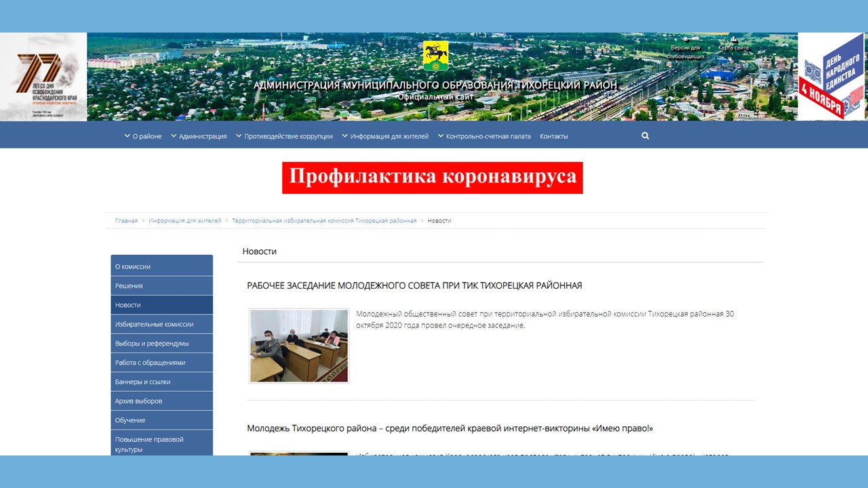Open news headline about youth council meeting

point(414,285)
